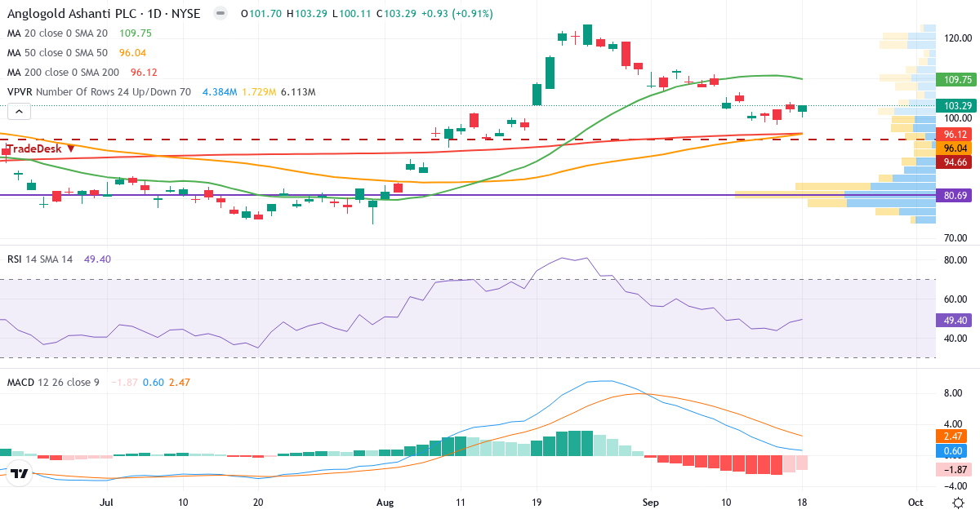Click the RSI 49.40 value label on axis
The image size is (980, 514).
pyautogui.click(x=955, y=321)
